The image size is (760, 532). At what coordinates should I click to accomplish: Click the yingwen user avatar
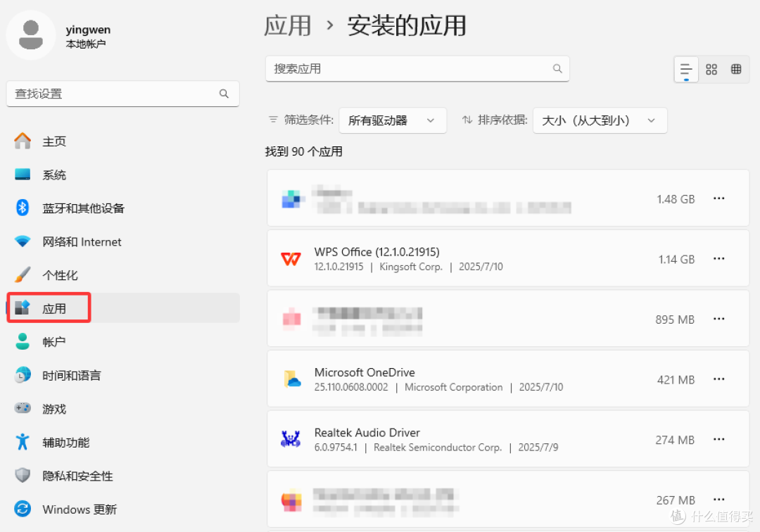[31, 35]
